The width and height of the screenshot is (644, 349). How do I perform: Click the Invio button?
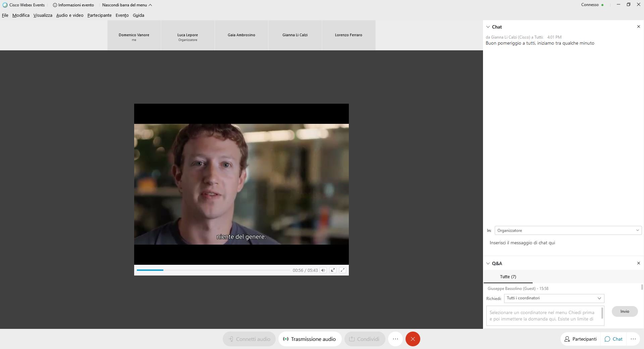(x=625, y=311)
